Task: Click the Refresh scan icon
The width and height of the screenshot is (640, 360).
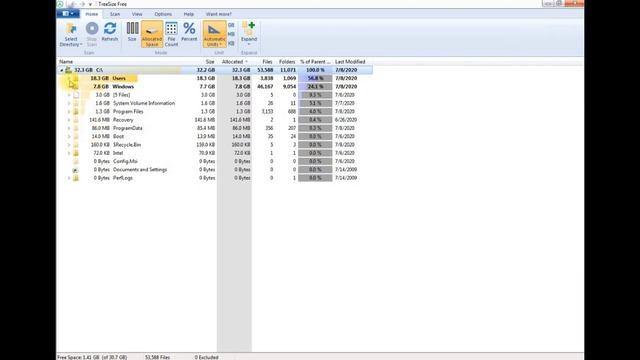Action: (x=110, y=32)
